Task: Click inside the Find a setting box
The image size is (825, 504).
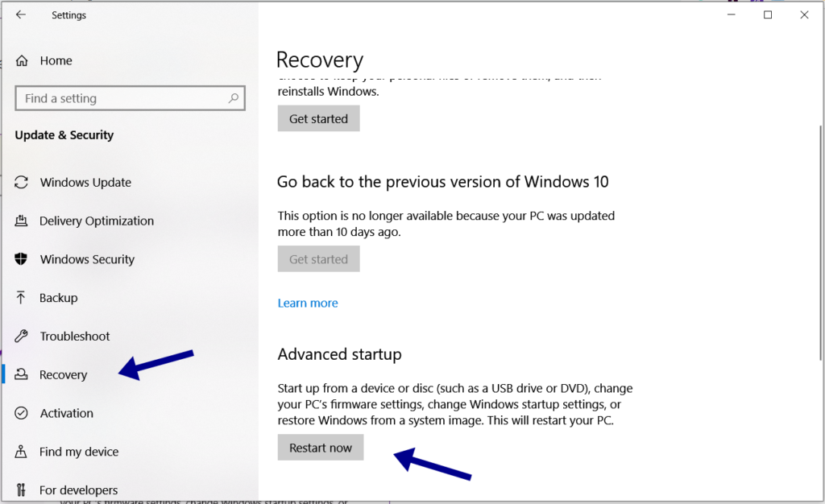Action: (x=121, y=98)
